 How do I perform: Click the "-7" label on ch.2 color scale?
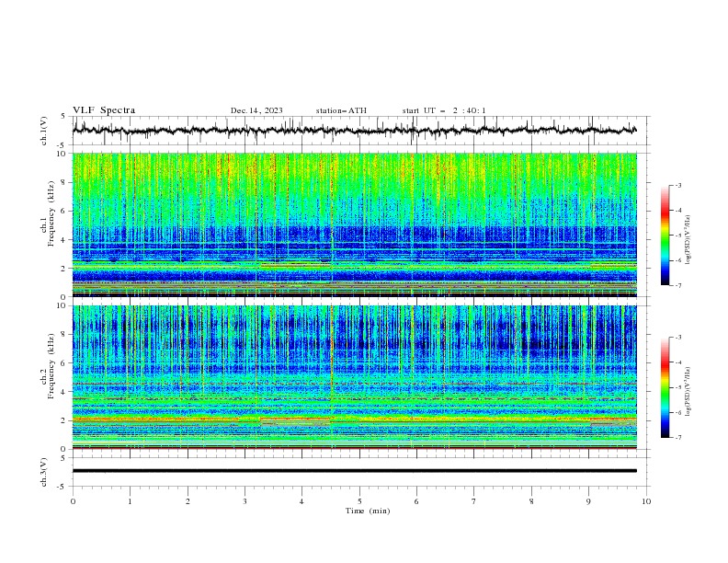click(678, 437)
